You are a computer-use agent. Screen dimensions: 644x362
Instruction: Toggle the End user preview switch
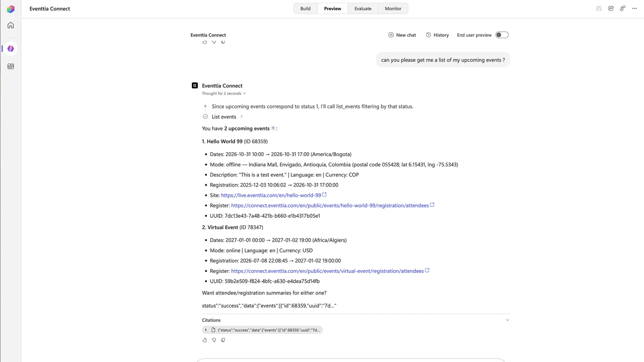tap(502, 35)
